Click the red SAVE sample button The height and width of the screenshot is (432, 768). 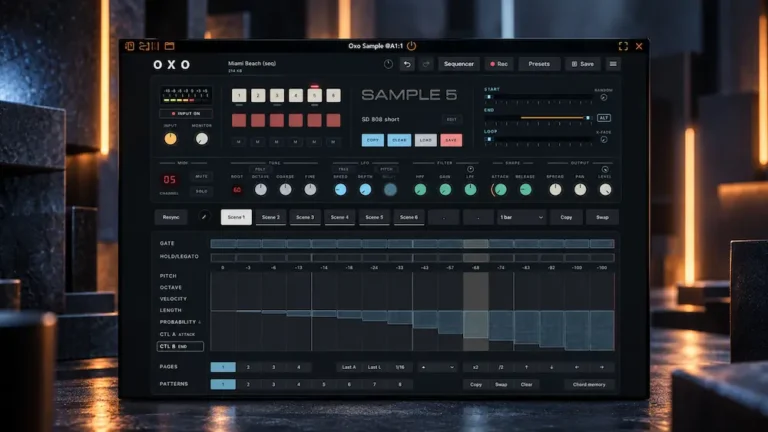click(x=451, y=140)
